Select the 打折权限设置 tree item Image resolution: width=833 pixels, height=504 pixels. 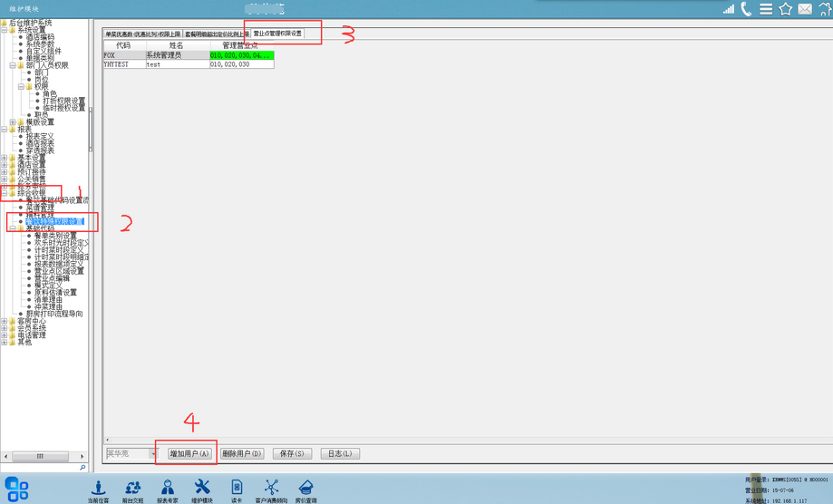[x=63, y=101]
